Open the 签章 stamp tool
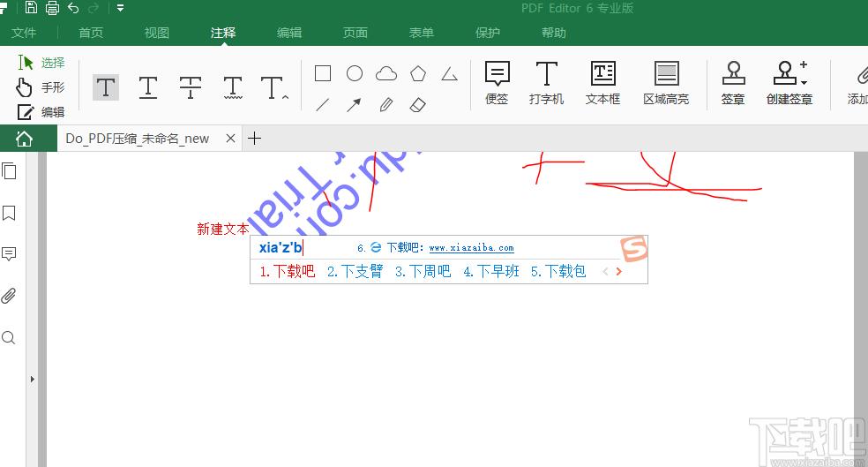868x467 pixels. pos(733,83)
